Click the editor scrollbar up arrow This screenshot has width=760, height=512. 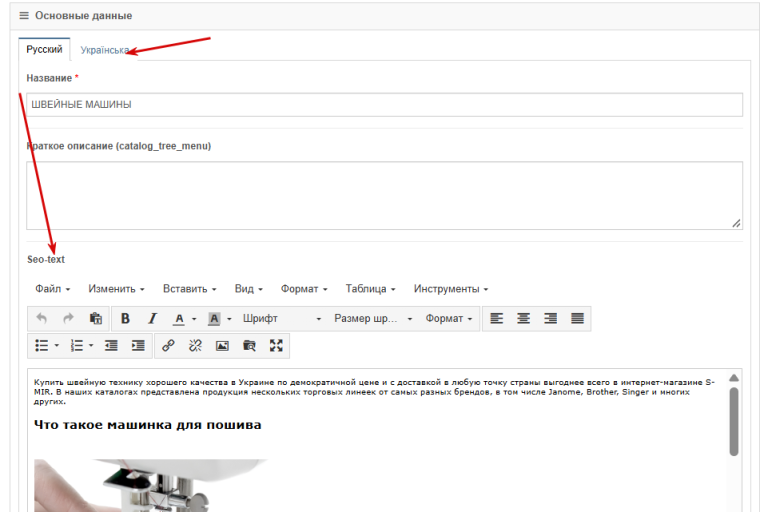coord(734,378)
